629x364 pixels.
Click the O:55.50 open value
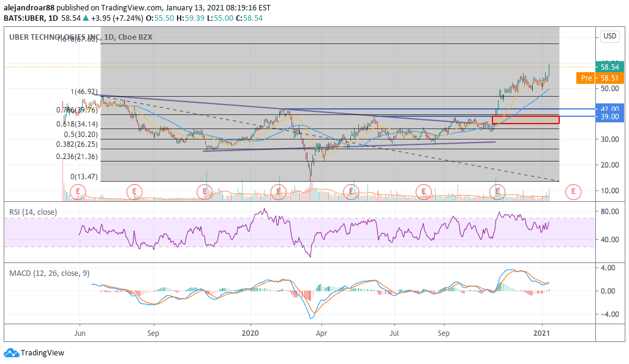160,18
